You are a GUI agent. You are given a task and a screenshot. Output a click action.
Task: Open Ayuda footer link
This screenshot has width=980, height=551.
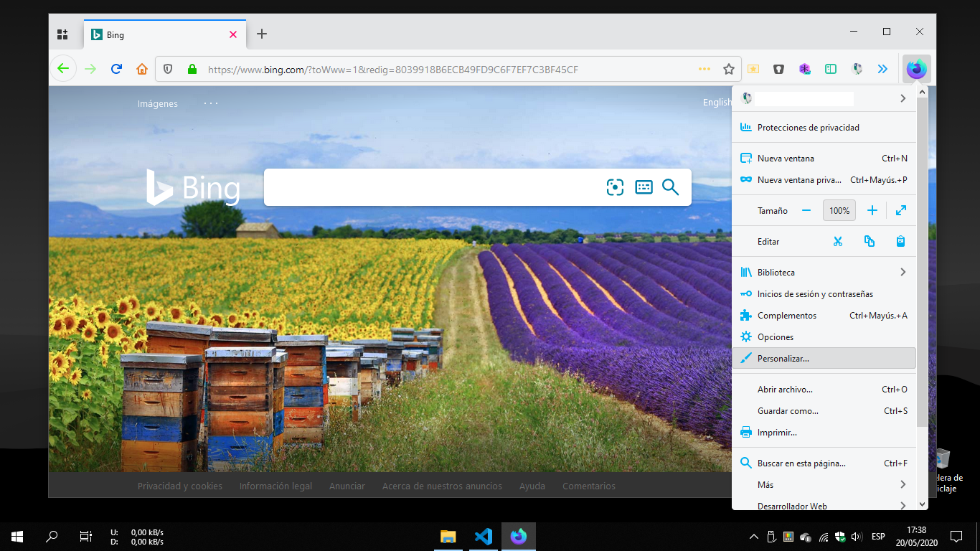click(x=532, y=486)
